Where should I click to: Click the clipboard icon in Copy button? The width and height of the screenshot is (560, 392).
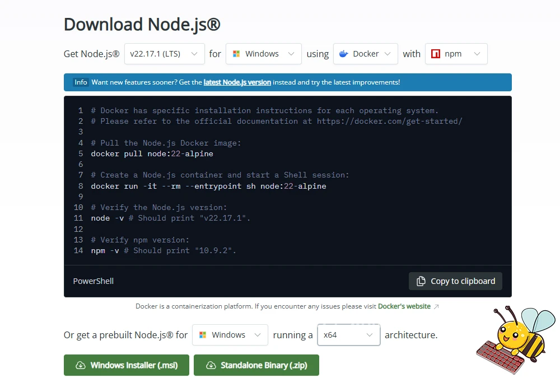pyautogui.click(x=421, y=281)
